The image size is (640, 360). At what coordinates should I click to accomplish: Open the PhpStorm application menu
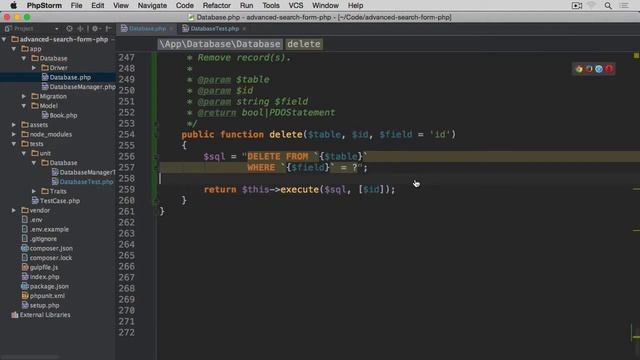44,5
